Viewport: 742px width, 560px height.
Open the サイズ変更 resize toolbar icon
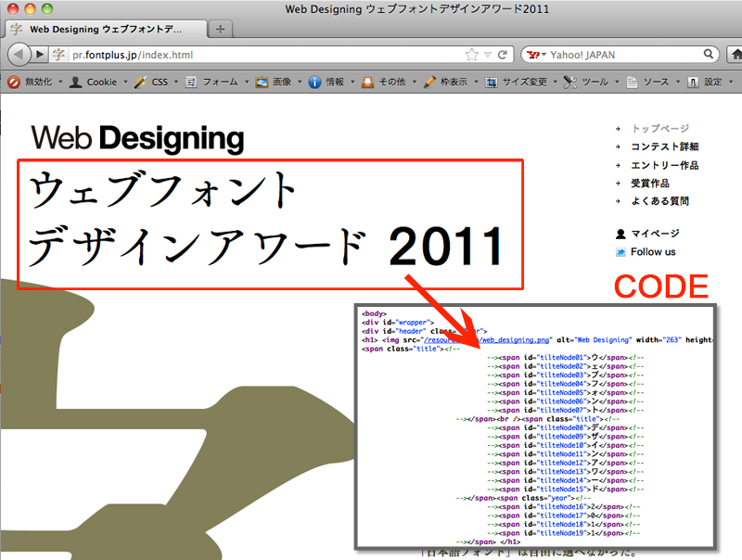(x=492, y=83)
